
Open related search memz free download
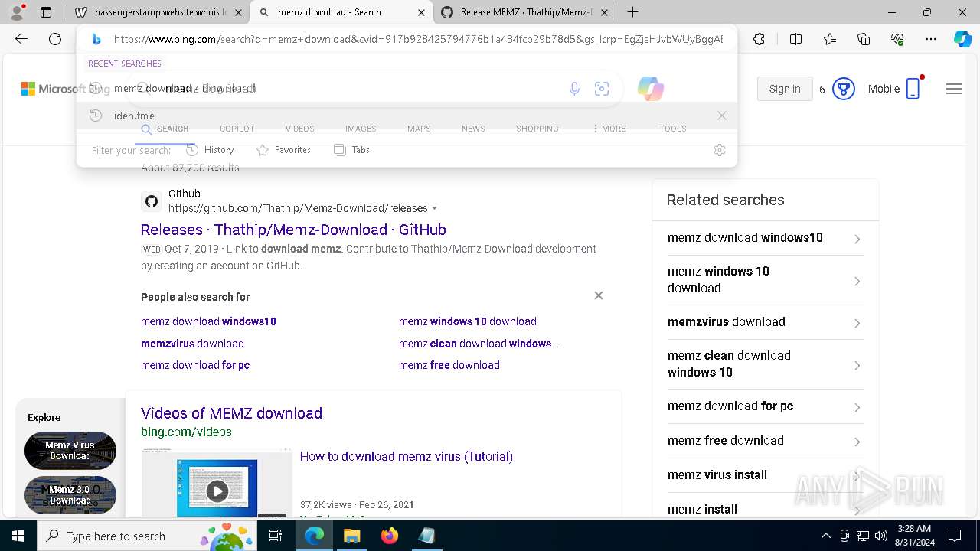click(765, 441)
